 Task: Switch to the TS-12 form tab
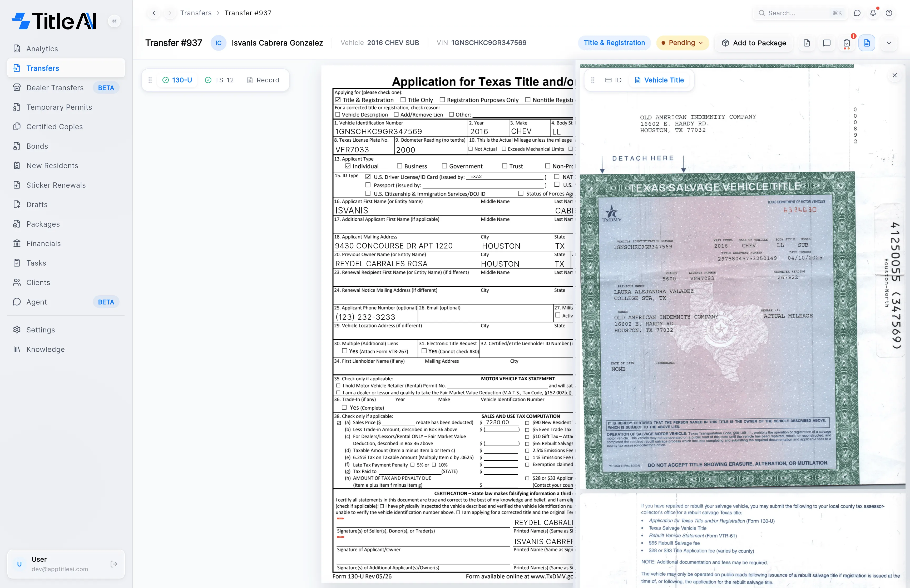click(x=220, y=80)
